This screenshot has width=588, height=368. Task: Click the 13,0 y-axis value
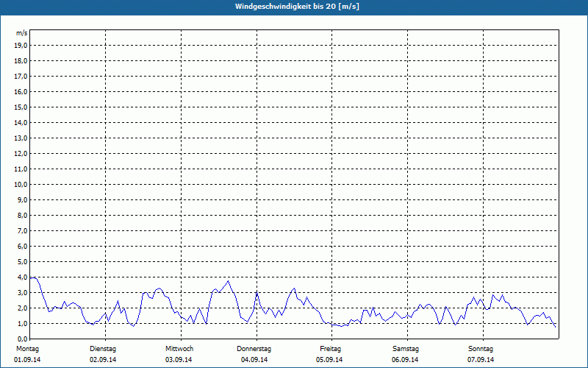pos(21,138)
